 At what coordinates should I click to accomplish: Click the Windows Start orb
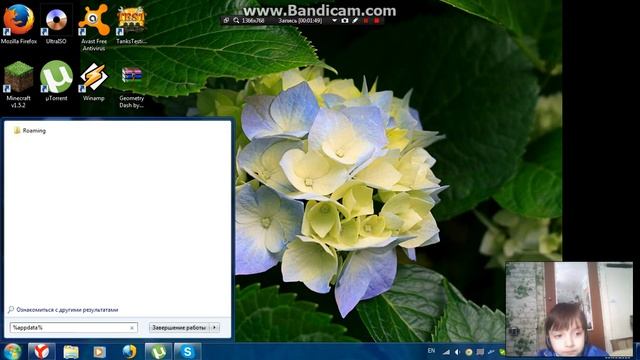pyautogui.click(x=12, y=351)
